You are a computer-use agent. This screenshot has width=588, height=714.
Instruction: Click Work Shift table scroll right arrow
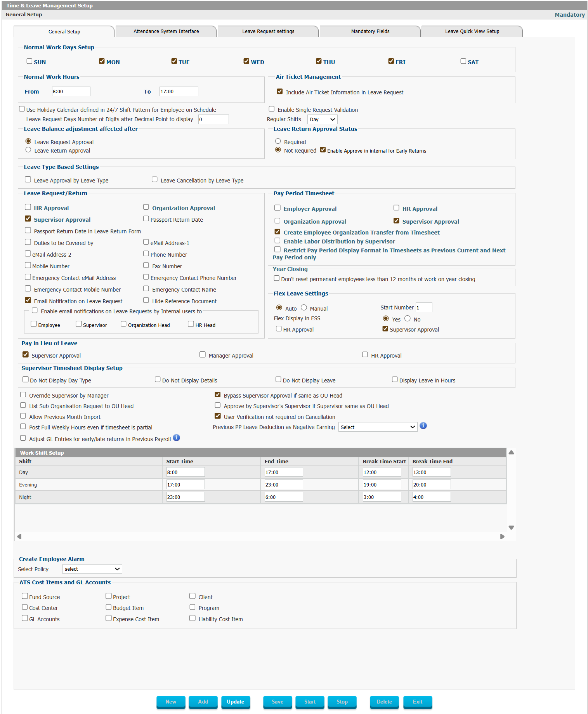[x=502, y=537]
